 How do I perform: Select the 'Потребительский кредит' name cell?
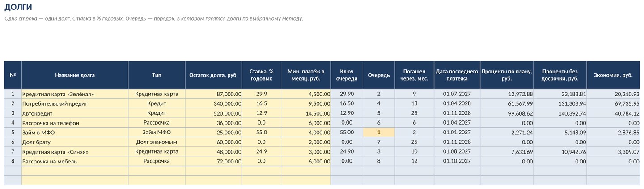coord(75,103)
